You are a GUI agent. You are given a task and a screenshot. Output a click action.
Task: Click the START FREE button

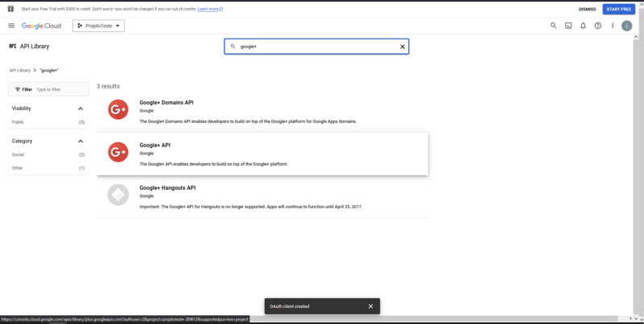618,9
